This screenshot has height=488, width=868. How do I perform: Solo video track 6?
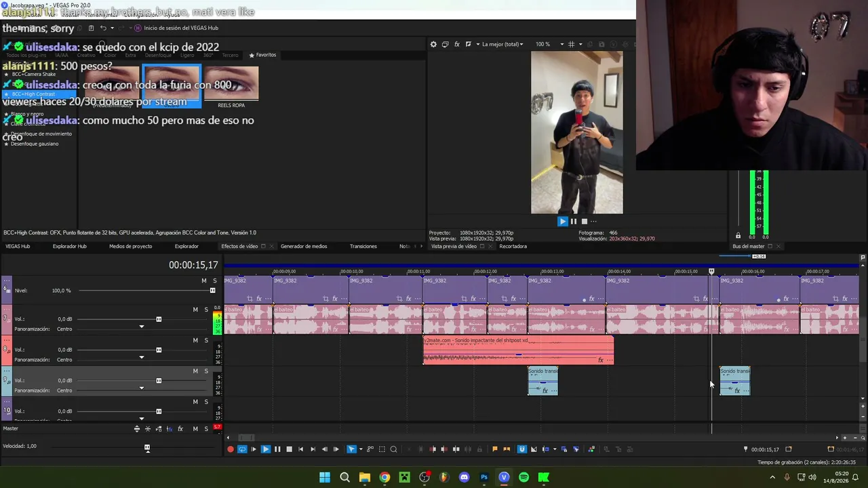[x=215, y=281]
